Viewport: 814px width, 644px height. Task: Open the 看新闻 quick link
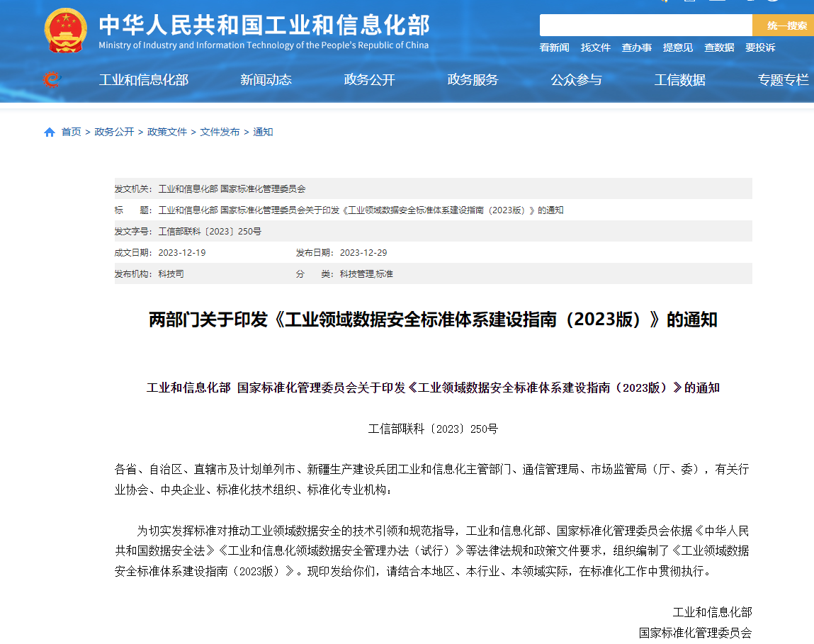tap(555, 47)
